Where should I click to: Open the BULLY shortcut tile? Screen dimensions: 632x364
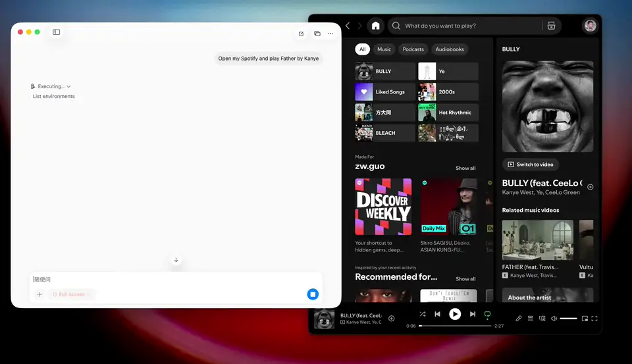pyautogui.click(x=385, y=71)
